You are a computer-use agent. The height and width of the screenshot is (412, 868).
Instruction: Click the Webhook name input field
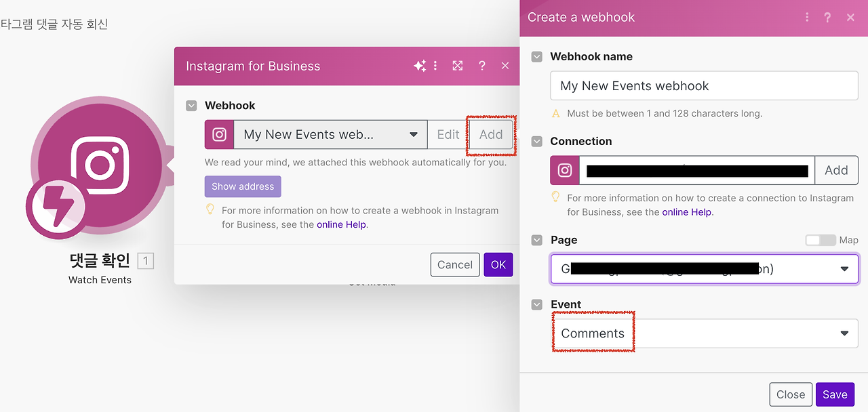pyautogui.click(x=705, y=86)
